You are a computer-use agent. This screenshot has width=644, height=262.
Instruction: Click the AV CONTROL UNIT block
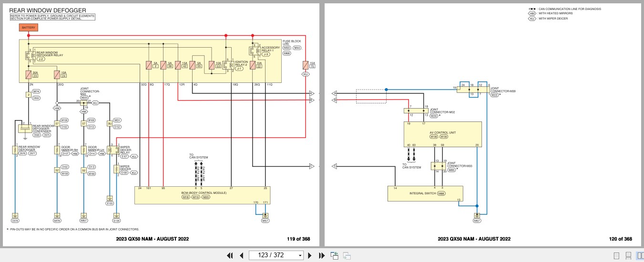coord(442,134)
